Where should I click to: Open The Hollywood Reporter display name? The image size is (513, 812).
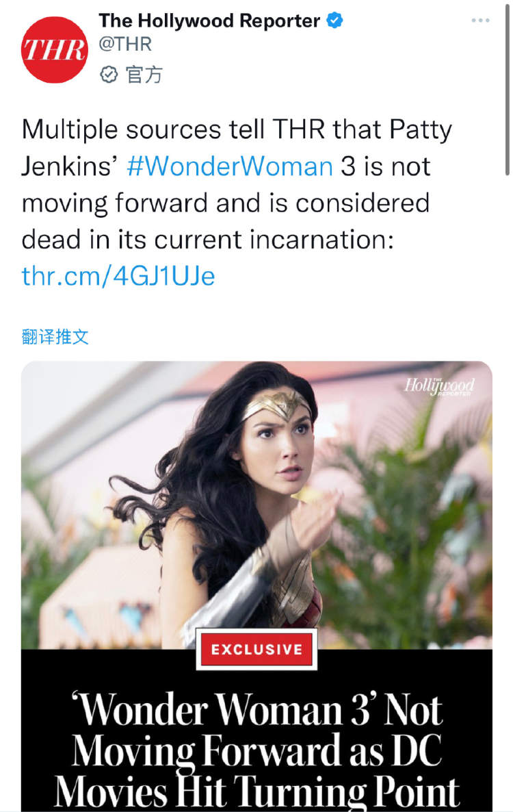(209, 21)
